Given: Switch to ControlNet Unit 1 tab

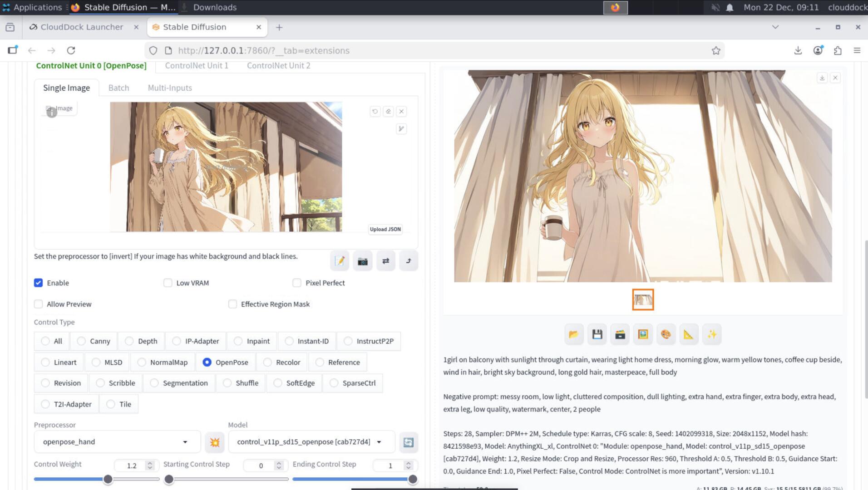Looking at the screenshot, I should click(x=197, y=65).
